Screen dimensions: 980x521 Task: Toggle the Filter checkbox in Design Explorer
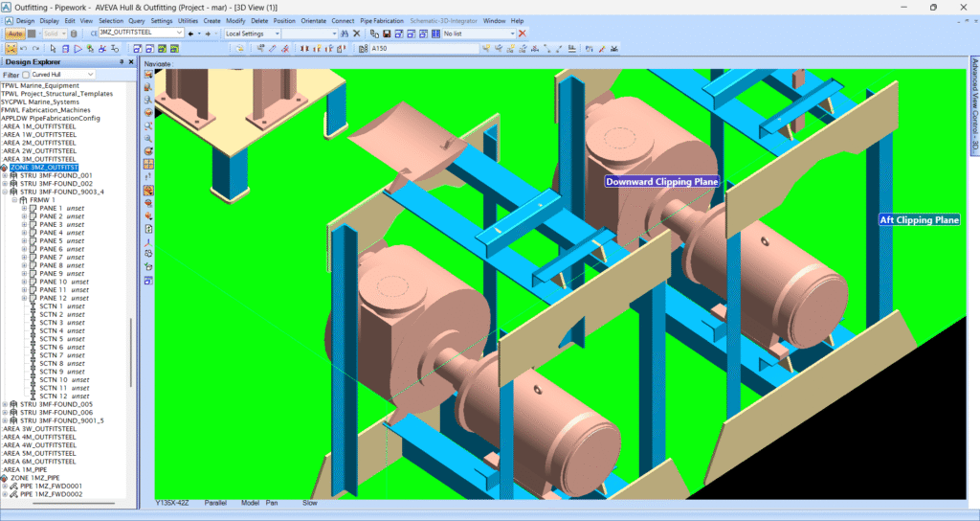(26, 75)
